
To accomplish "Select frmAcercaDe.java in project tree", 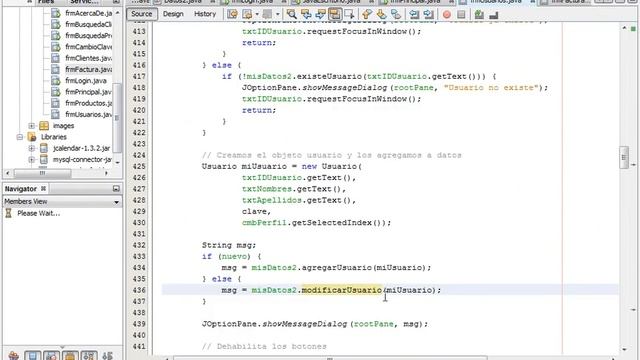I will [x=89, y=13].
